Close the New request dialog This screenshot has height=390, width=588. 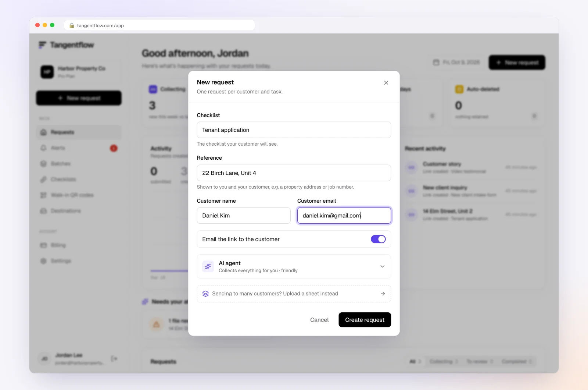pyautogui.click(x=386, y=83)
